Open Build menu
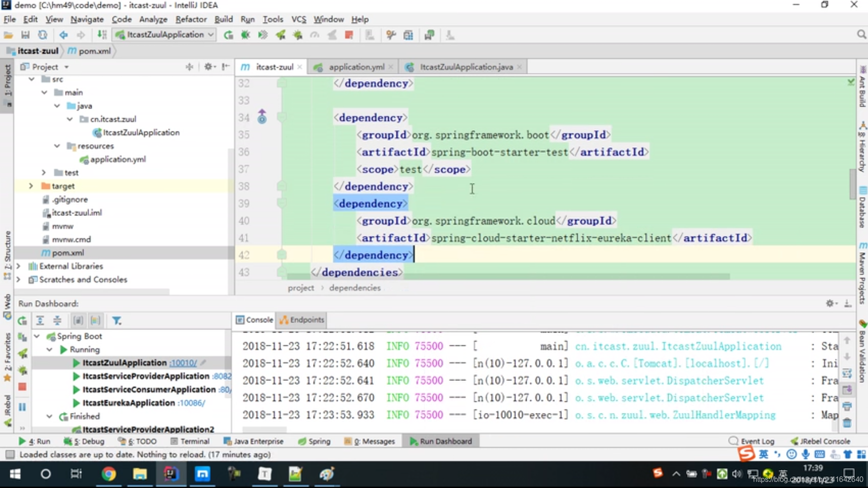Screen dimensions: 868x488 click(x=223, y=19)
